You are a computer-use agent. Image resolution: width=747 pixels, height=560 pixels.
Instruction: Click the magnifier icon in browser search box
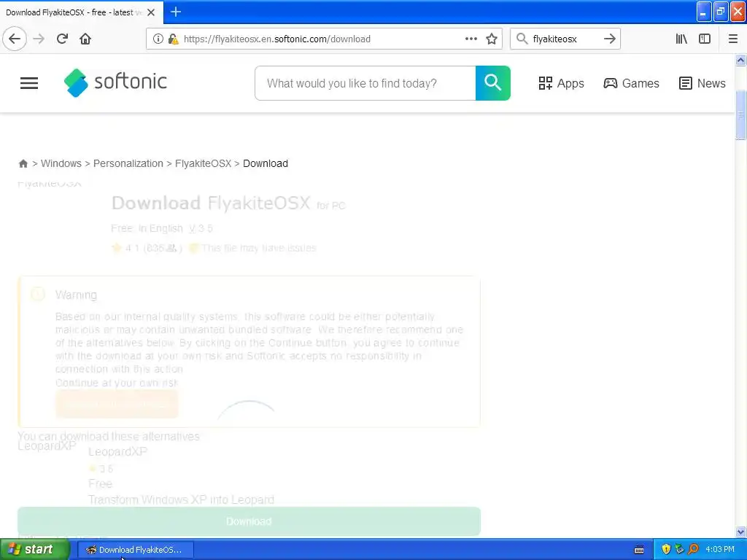(522, 39)
